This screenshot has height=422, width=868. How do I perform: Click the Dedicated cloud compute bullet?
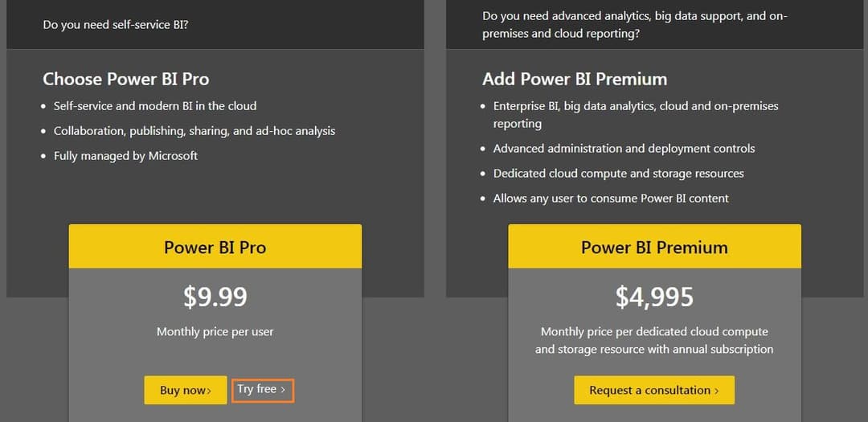[x=618, y=173]
